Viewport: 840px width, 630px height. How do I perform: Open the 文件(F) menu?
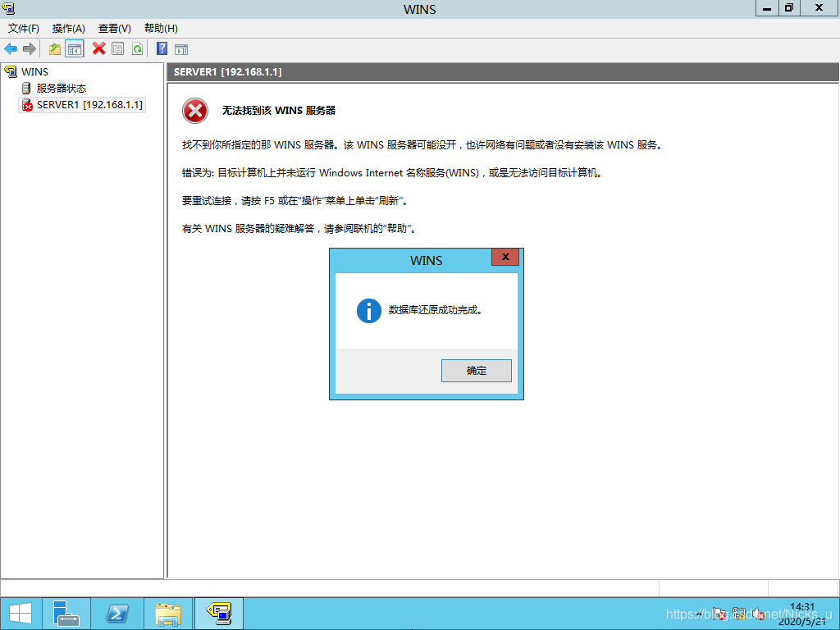(x=24, y=29)
